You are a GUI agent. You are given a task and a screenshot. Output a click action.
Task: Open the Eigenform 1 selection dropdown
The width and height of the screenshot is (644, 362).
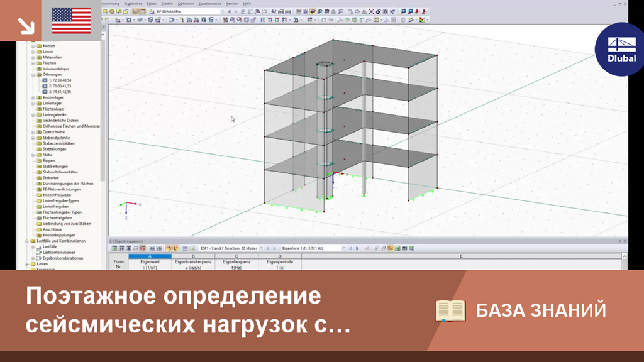343,248
